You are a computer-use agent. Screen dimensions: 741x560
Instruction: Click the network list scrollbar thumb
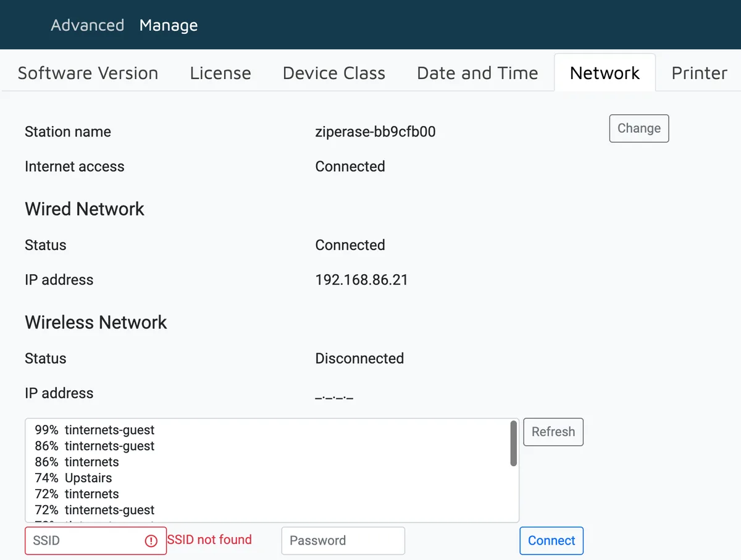[x=514, y=443]
